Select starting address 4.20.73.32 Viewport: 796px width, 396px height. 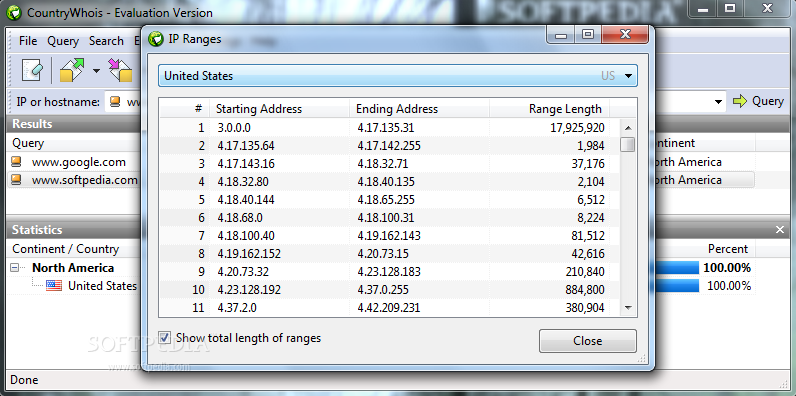click(243, 272)
